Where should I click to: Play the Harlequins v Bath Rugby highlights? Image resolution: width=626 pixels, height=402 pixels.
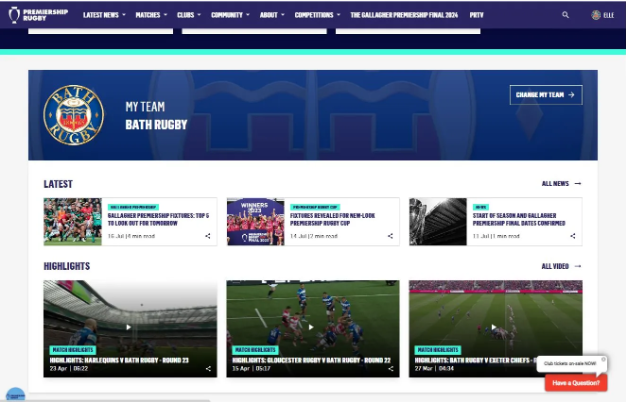point(128,327)
